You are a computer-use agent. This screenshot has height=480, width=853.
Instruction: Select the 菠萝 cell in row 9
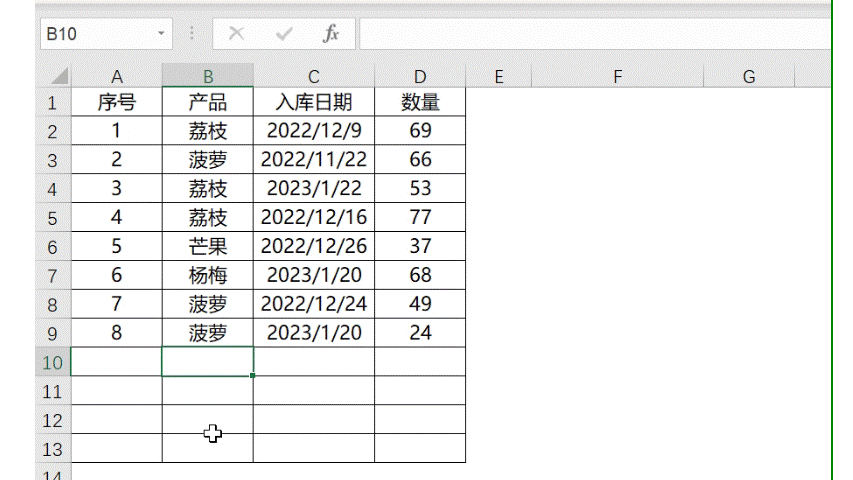pos(208,333)
